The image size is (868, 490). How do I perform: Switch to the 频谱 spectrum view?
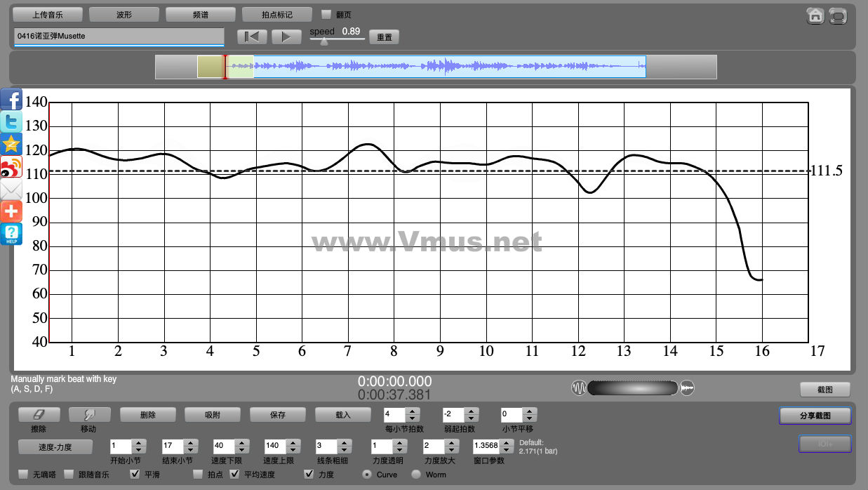(x=200, y=15)
